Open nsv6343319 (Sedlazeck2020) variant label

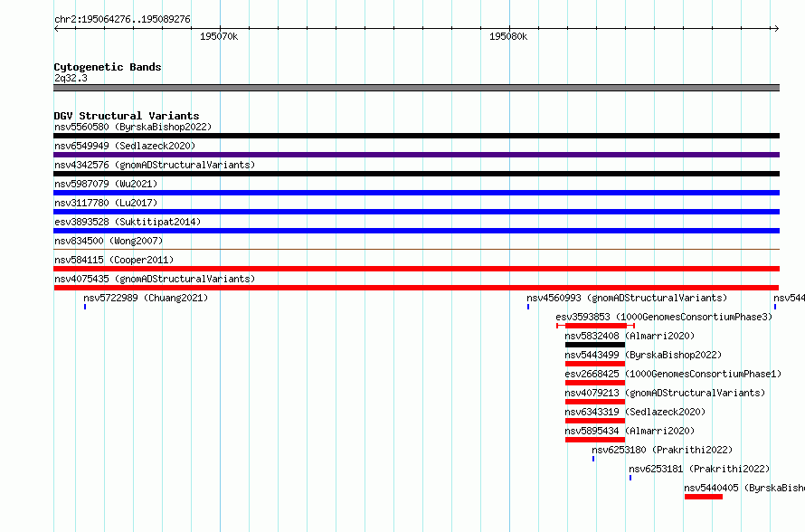coord(635,412)
